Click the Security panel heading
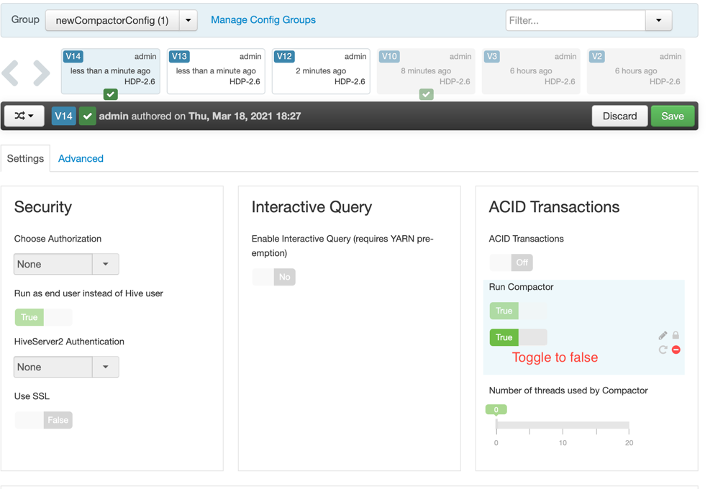 [x=43, y=207]
